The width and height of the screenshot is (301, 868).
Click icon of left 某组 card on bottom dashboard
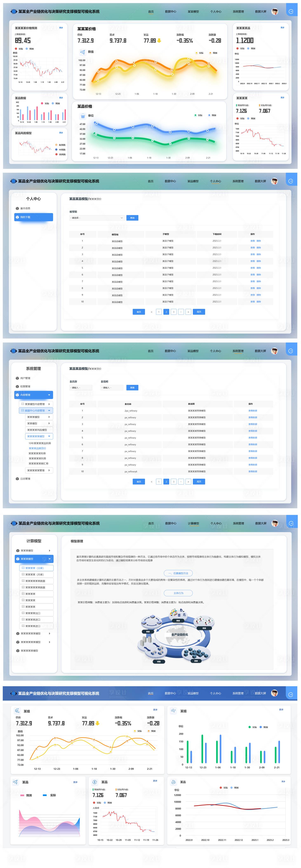coord(17,711)
